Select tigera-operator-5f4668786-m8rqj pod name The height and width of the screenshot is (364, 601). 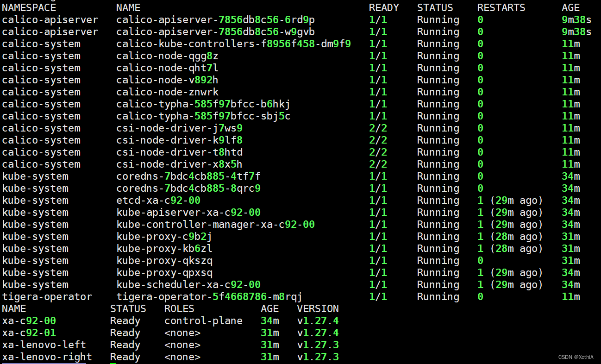click(x=209, y=297)
